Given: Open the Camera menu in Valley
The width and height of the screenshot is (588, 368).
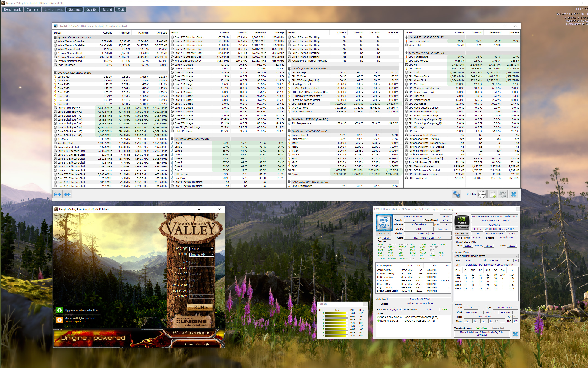Looking at the screenshot, I should click(x=32, y=9).
